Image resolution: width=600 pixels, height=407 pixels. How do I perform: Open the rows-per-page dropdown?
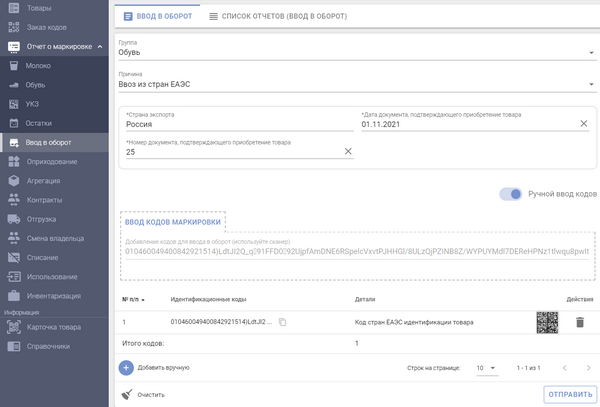(486, 368)
